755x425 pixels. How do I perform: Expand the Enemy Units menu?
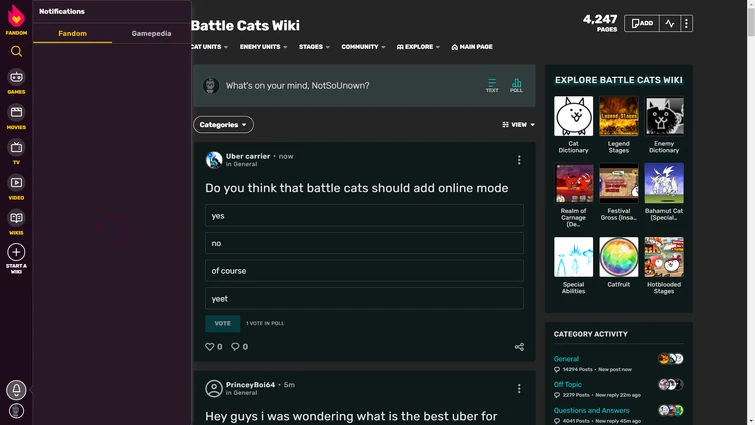263,47
